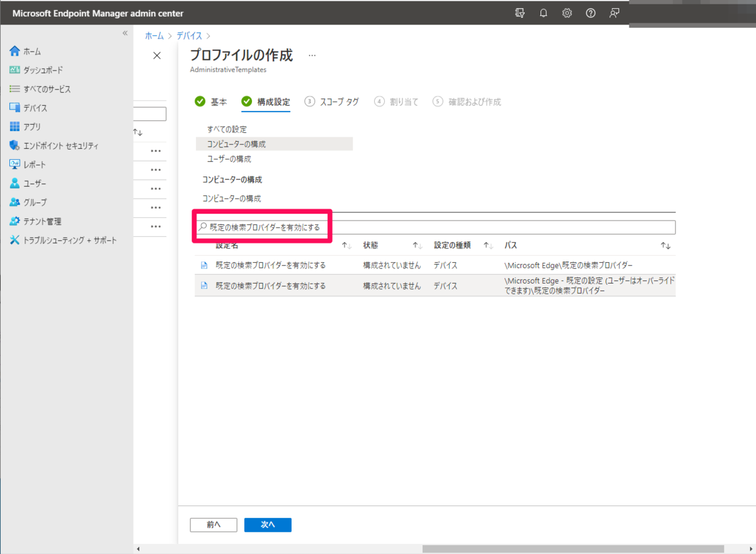Collapse the sidebar using the « chevron
756x554 pixels.
[x=125, y=33]
